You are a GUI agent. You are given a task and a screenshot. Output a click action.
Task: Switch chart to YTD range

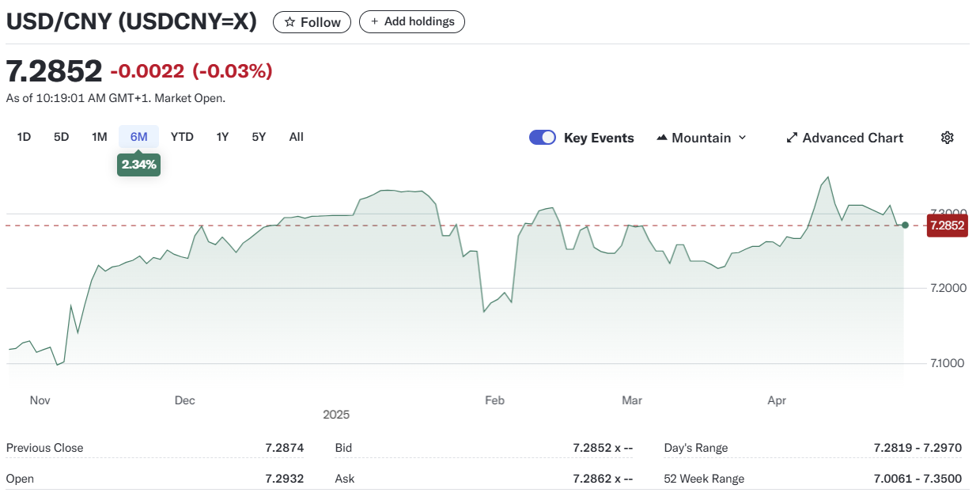(x=182, y=137)
